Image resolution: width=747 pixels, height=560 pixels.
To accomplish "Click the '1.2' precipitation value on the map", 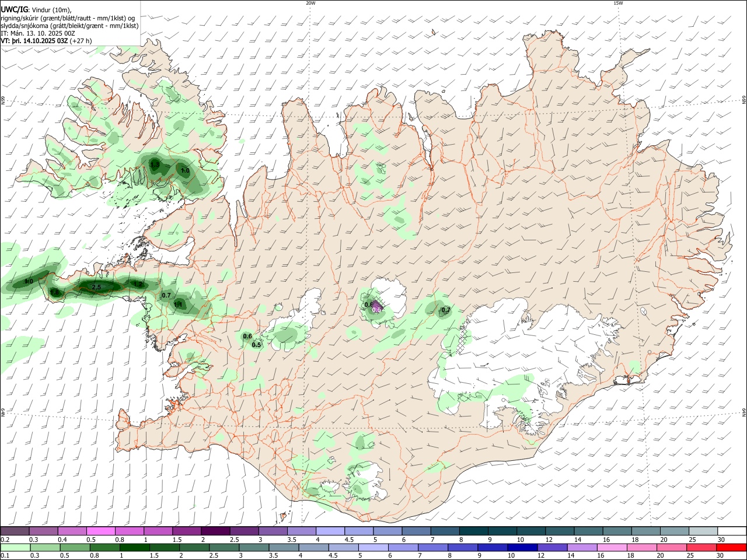I will pyautogui.click(x=139, y=284).
